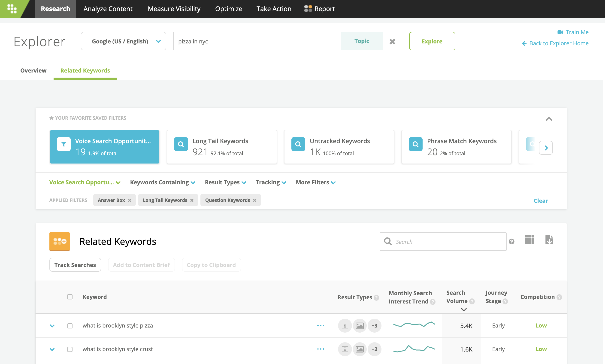Clear the pizza in nyc search field
The height and width of the screenshot is (364, 605).
[392, 41]
